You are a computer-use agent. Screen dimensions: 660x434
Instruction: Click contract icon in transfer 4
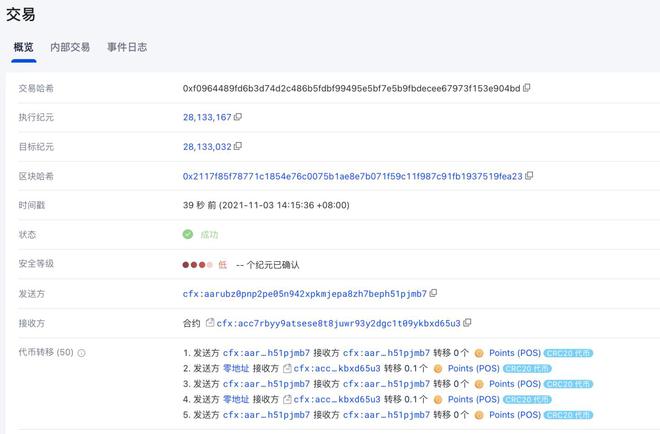287,399
